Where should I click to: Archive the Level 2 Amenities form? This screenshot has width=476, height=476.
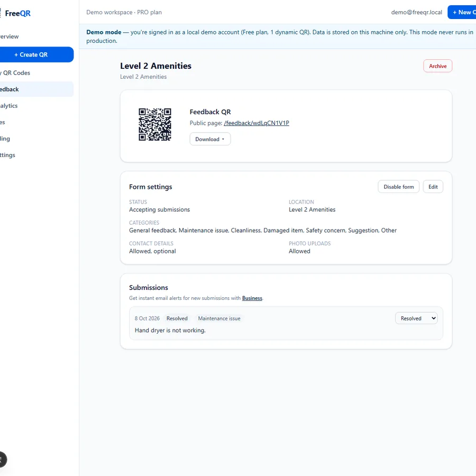click(437, 66)
